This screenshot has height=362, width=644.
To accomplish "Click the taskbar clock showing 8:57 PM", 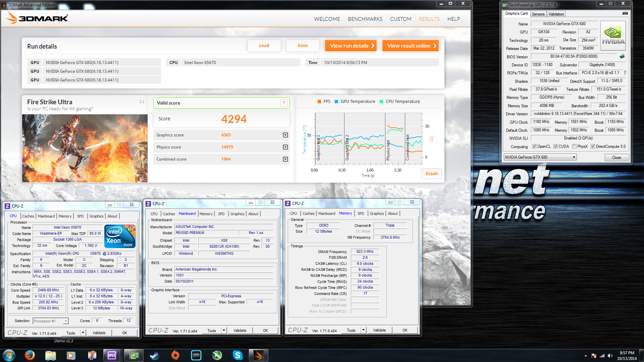I will click(627, 355).
